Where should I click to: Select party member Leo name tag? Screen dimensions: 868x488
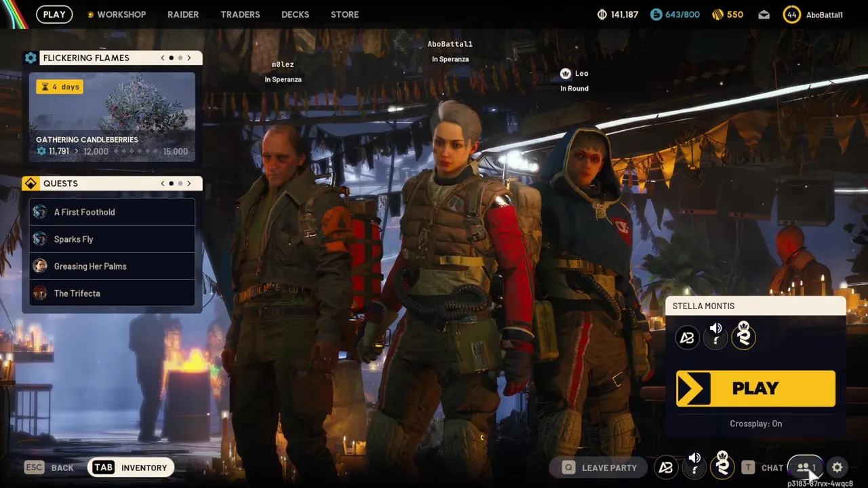(581, 73)
